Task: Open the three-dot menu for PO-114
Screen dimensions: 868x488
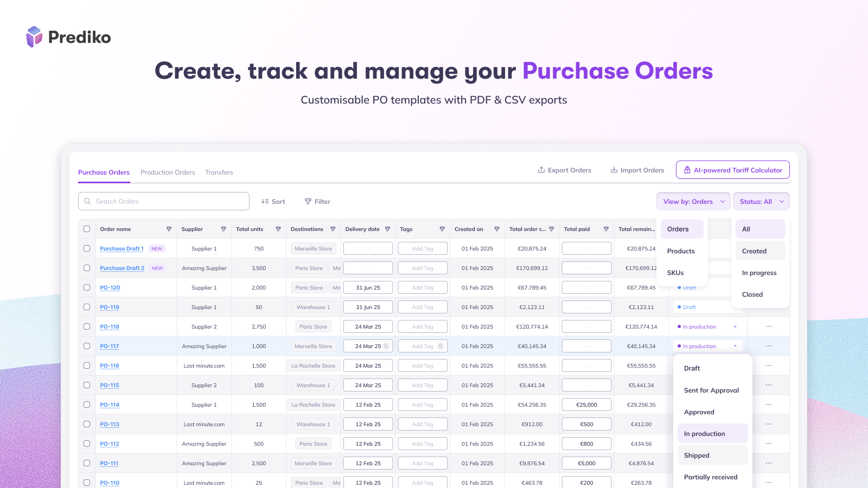Action: click(769, 404)
